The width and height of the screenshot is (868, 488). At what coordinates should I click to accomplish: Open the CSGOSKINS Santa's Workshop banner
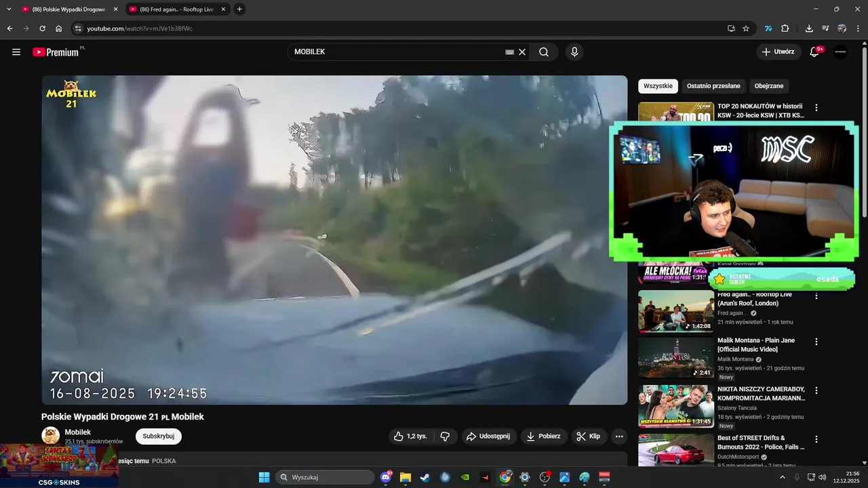pyautogui.click(x=59, y=466)
